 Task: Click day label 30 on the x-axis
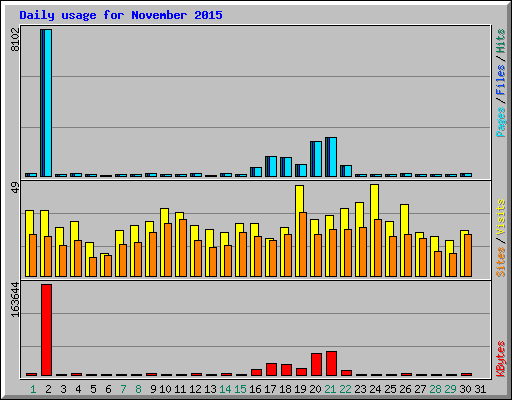click(x=465, y=389)
